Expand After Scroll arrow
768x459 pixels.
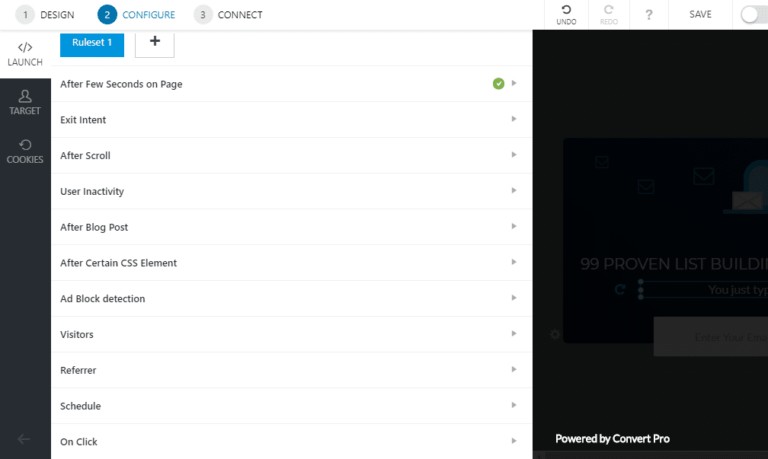(514, 155)
